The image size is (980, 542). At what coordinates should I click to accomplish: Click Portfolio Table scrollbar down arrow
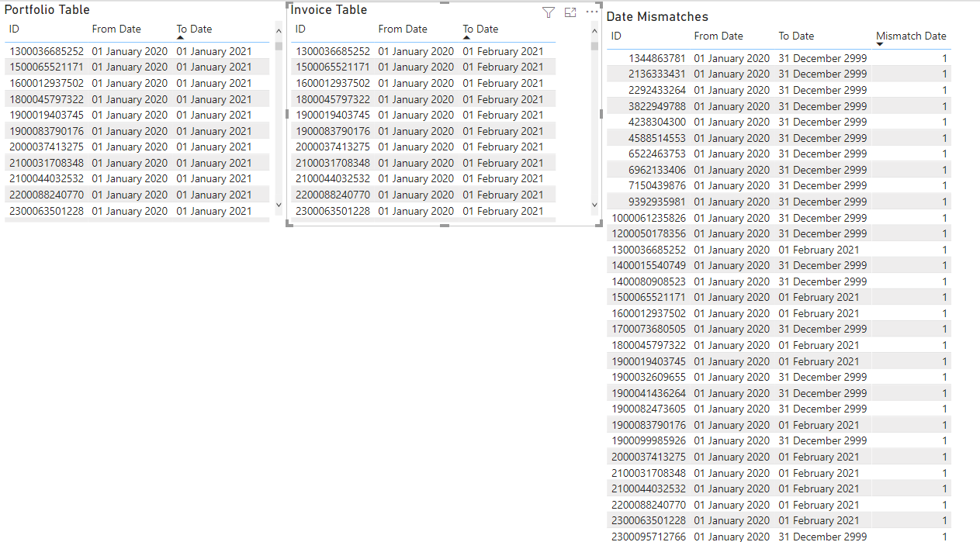click(279, 205)
